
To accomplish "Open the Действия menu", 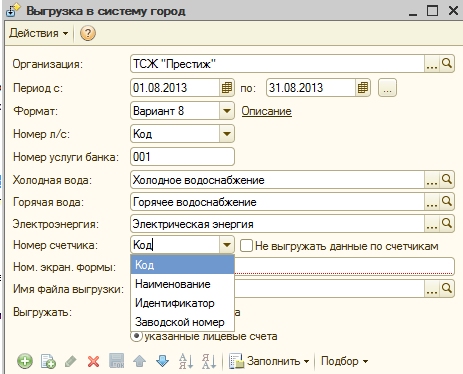I will tap(39, 33).
